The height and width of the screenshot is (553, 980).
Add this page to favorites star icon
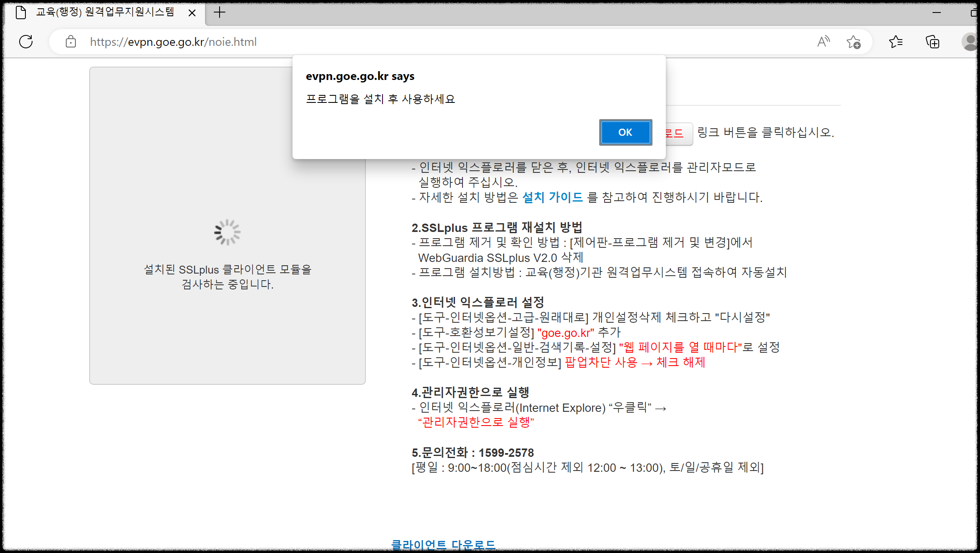[x=853, y=42]
